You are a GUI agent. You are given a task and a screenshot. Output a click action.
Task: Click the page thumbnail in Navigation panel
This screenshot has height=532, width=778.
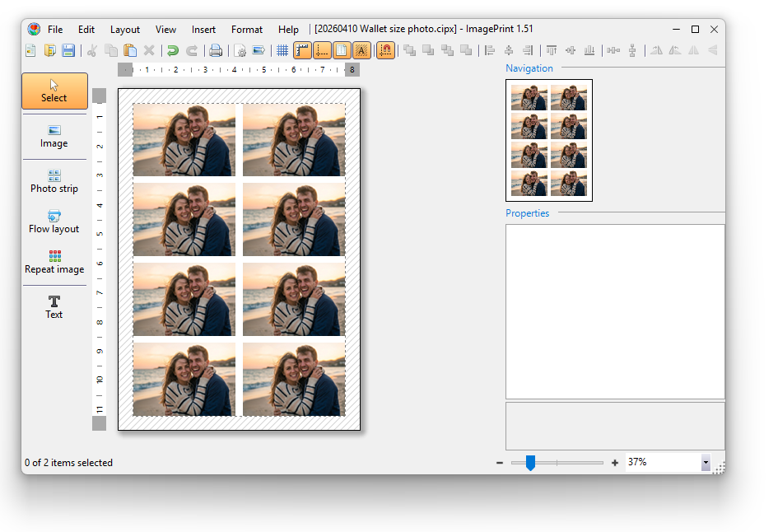coord(548,140)
